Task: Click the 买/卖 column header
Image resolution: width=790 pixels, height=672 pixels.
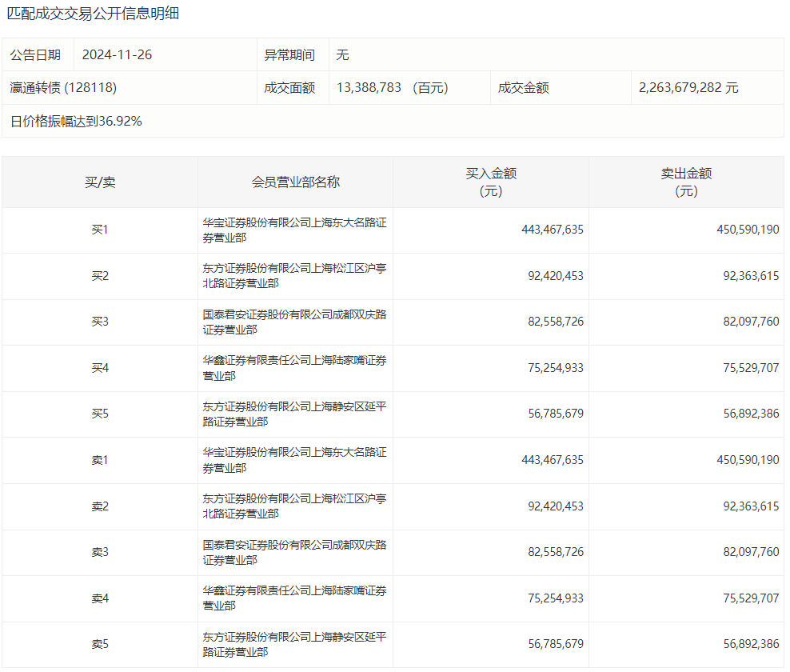Action: pyautogui.click(x=100, y=182)
